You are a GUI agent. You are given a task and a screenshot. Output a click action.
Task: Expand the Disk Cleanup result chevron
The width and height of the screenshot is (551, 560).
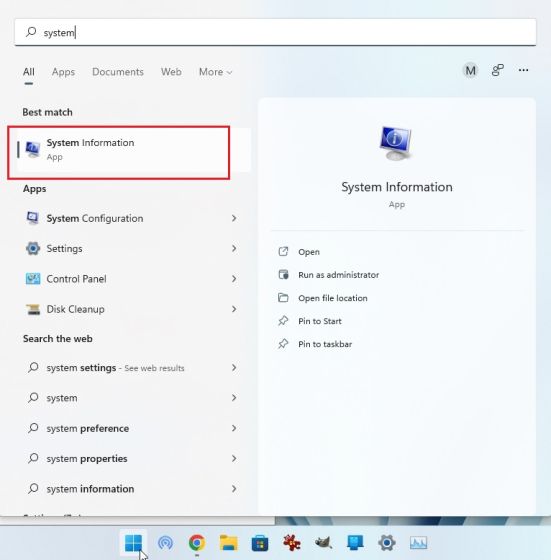click(234, 309)
